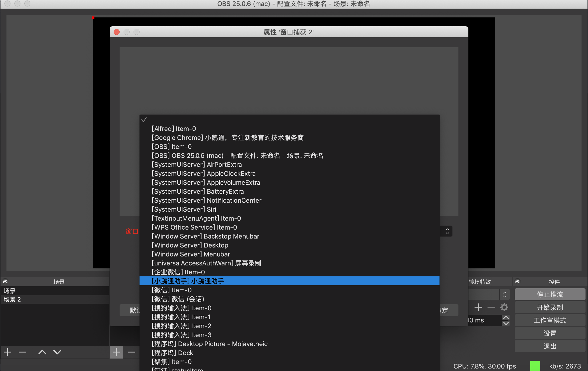588x371 pixels.
Task: Remove the source with minus icon
Action: (x=132, y=352)
